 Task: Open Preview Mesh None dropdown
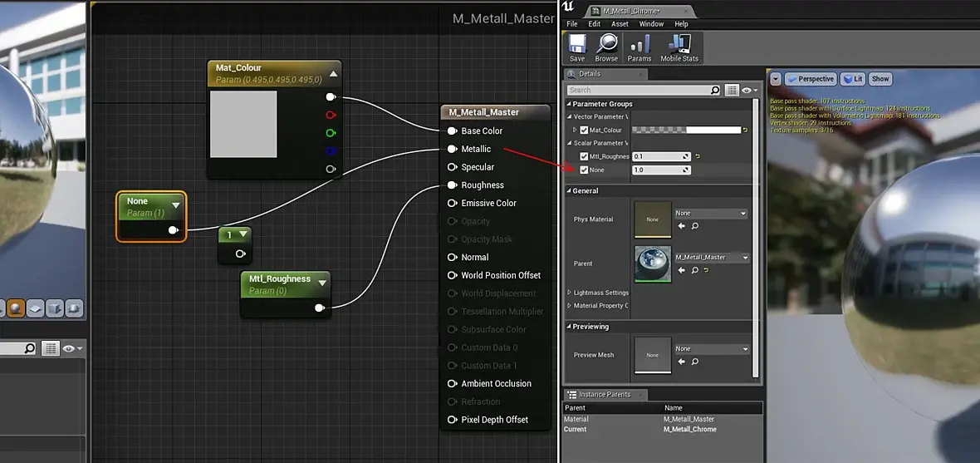711,349
